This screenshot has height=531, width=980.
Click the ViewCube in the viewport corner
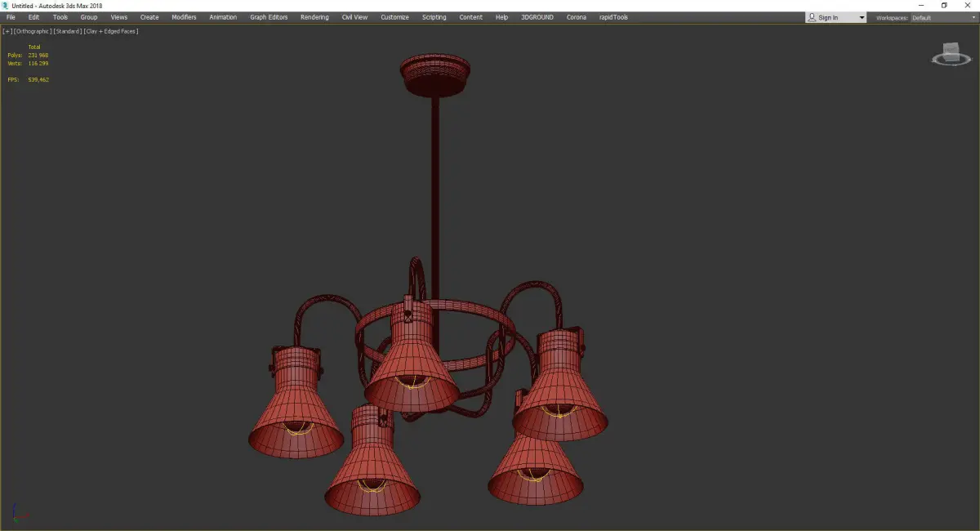click(x=950, y=52)
